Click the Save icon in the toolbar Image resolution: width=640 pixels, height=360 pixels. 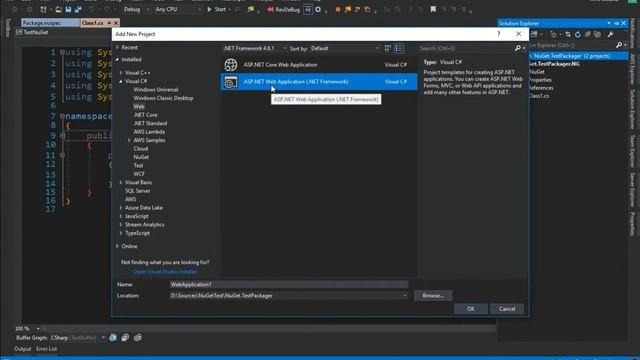[68, 9]
